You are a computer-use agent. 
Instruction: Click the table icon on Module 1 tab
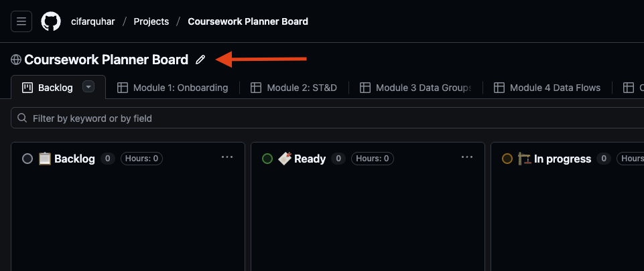[x=123, y=88]
